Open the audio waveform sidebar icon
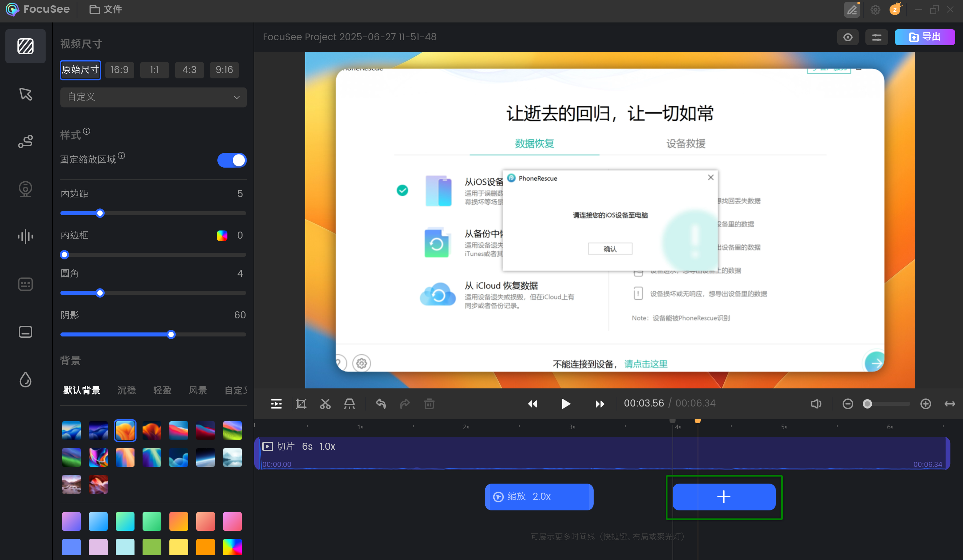The height and width of the screenshot is (560, 963). pos(25,237)
